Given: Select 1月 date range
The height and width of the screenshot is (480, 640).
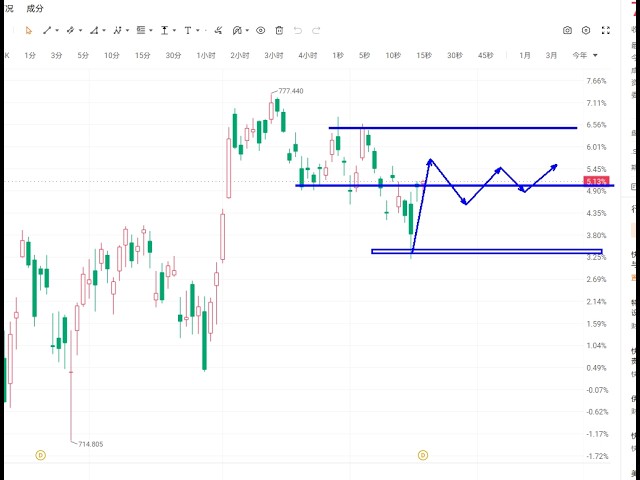Looking at the screenshot, I should [x=525, y=56].
